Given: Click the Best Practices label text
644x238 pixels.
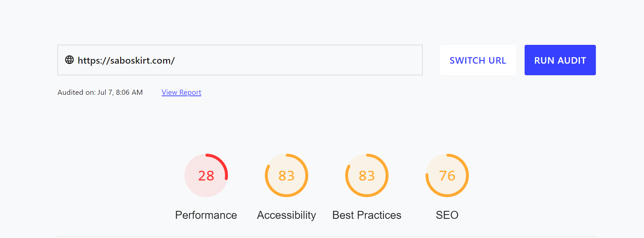Looking at the screenshot, I should point(367,215).
